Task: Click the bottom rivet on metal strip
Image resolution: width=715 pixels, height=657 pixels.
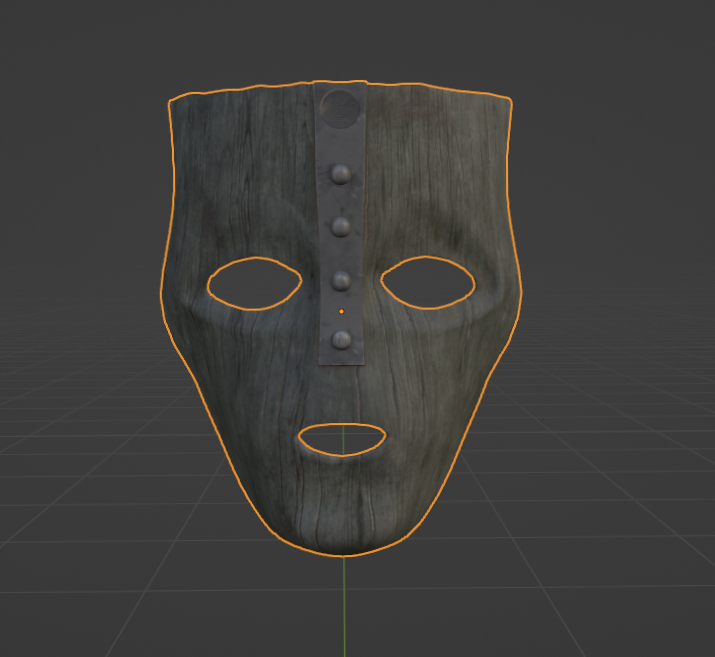Action: [x=341, y=340]
